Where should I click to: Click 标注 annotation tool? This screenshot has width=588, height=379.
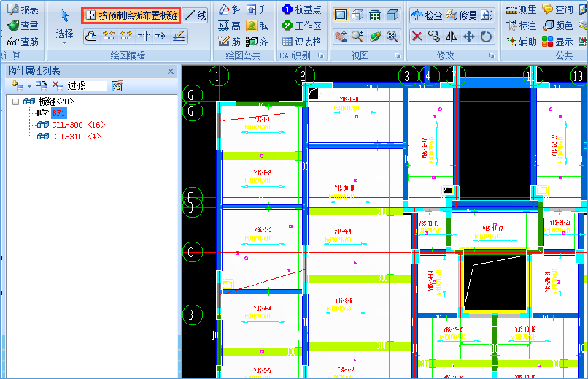tap(521, 26)
